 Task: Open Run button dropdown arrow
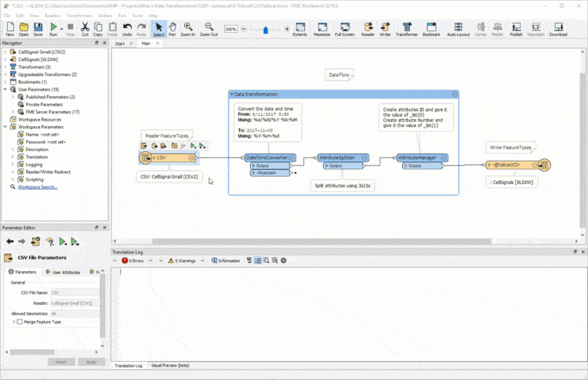pyautogui.click(x=61, y=28)
